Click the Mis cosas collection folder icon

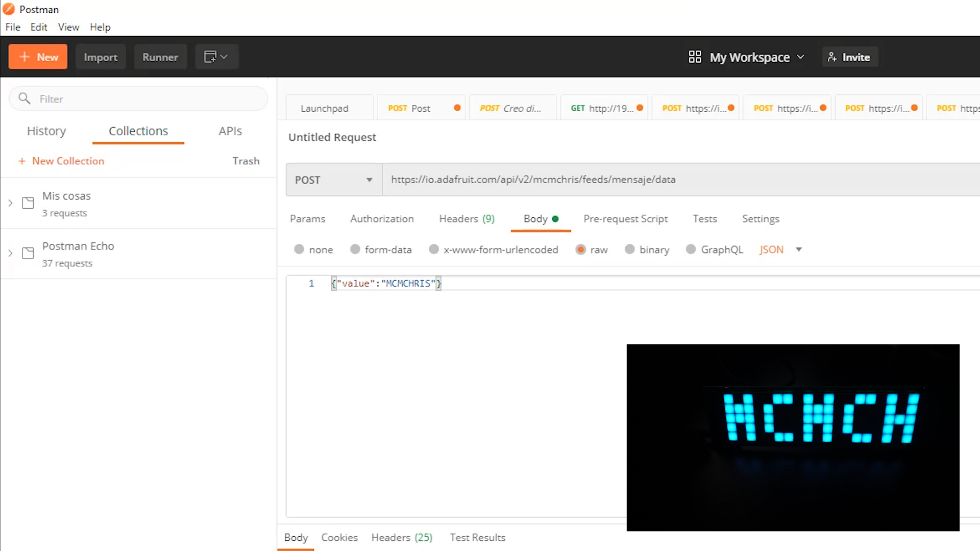point(28,203)
